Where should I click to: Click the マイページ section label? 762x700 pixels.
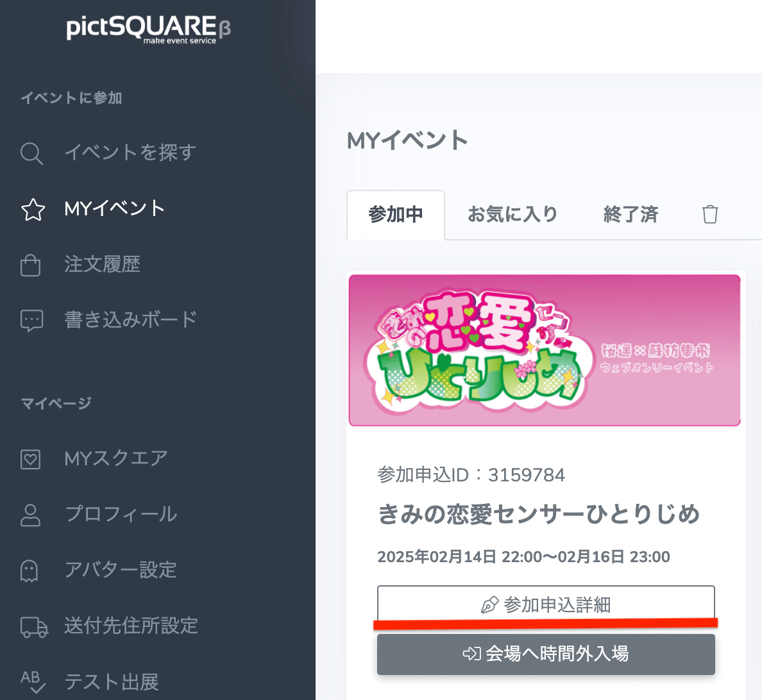(x=56, y=403)
